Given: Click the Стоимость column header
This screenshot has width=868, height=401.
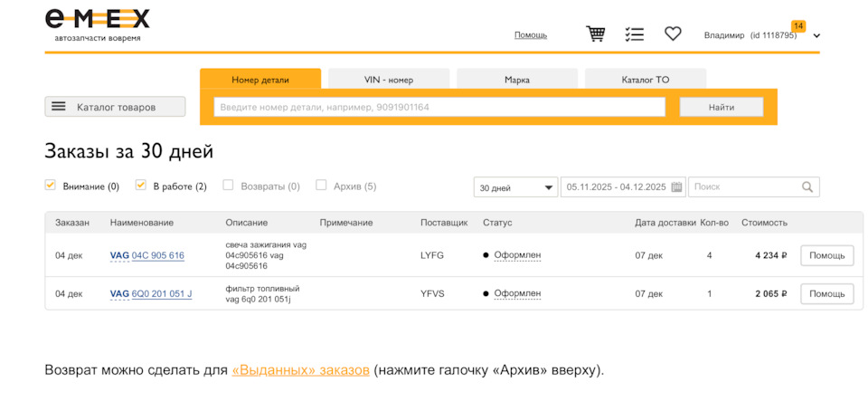Looking at the screenshot, I should pos(765,223).
